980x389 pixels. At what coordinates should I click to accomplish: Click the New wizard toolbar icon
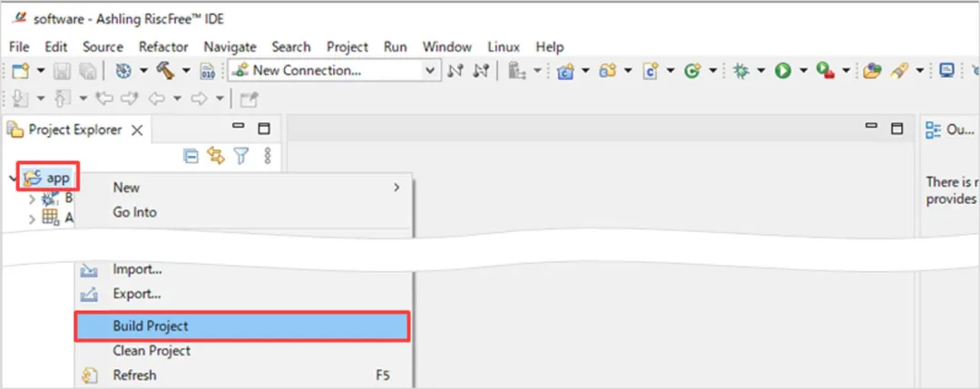point(21,72)
